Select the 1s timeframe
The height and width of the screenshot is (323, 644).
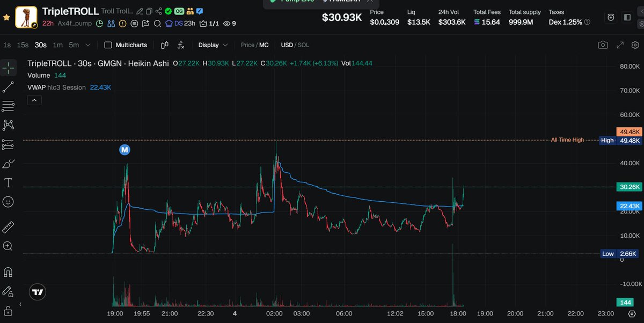pos(7,45)
